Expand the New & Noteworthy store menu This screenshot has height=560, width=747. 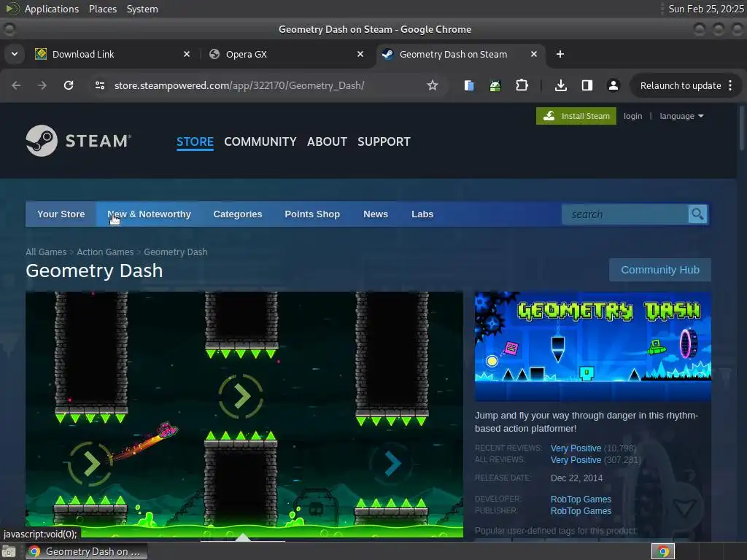point(149,214)
